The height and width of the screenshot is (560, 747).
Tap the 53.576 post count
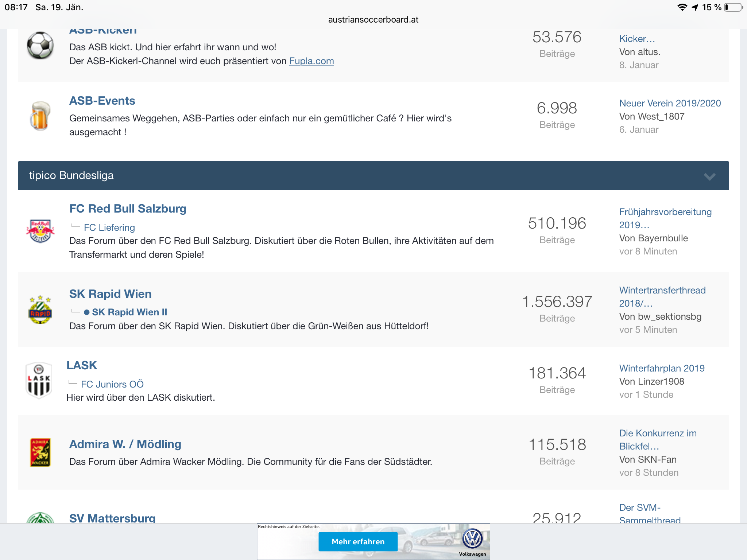click(557, 37)
